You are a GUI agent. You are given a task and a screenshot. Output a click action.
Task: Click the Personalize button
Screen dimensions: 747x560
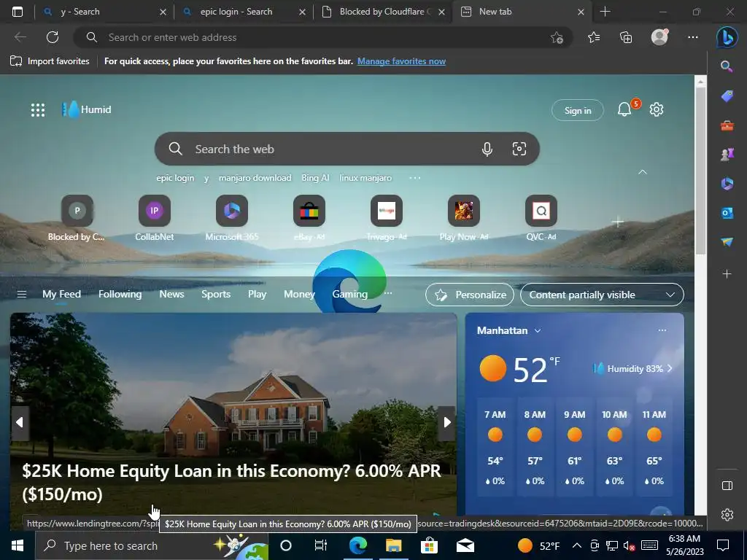click(x=470, y=295)
